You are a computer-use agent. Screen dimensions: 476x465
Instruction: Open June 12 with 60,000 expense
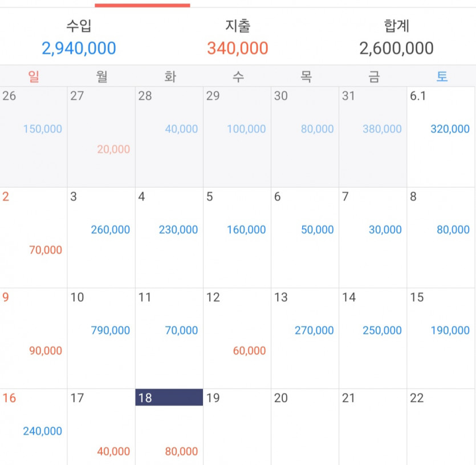(x=237, y=338)
